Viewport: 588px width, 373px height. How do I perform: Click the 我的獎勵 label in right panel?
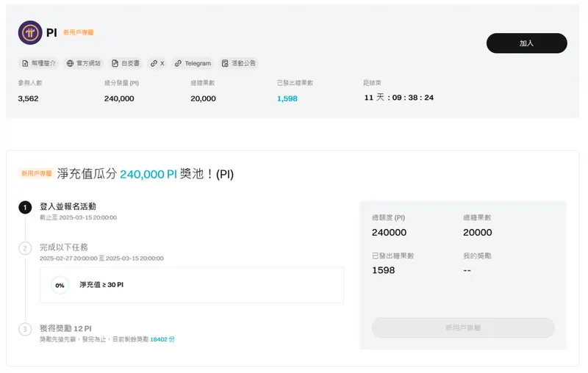(477, 256)
